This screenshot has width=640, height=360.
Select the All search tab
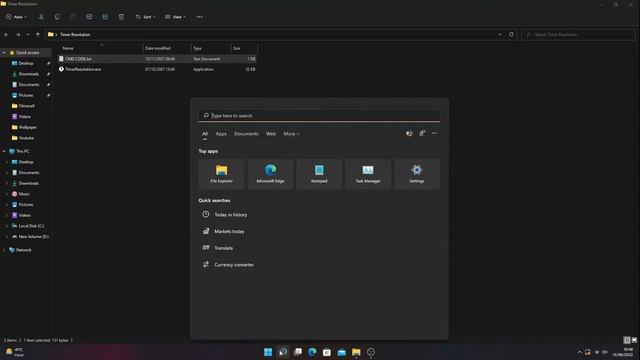click(205, 133)
